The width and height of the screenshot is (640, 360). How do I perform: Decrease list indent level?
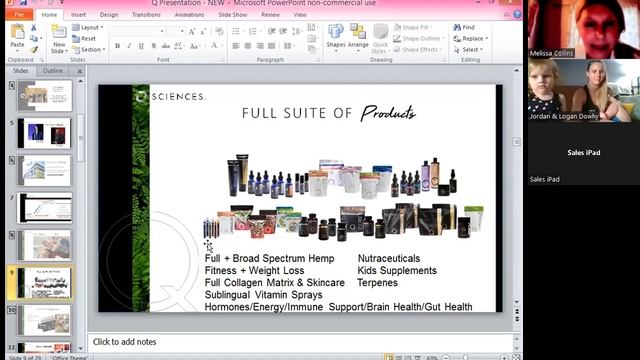click(271, 31)
